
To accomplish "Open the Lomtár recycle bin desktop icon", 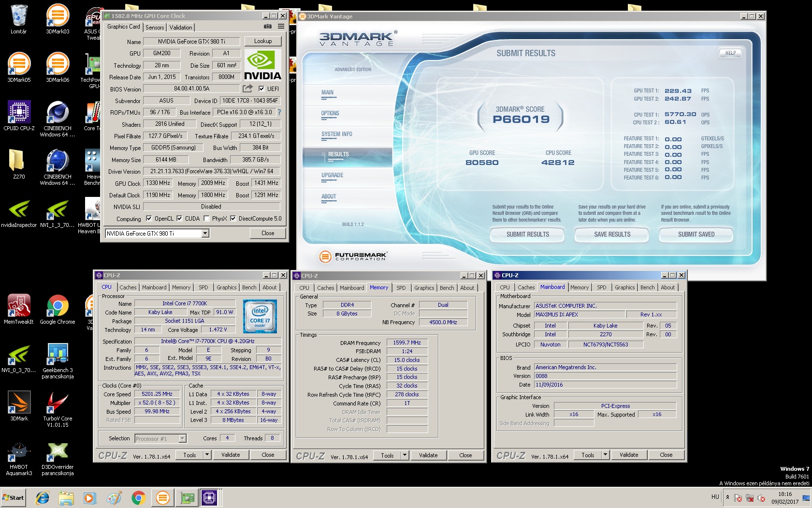I will tap(19, 19).
